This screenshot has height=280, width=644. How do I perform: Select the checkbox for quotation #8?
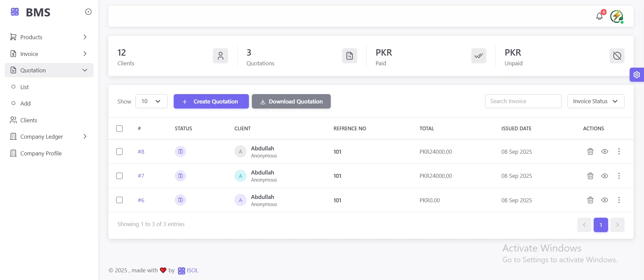pyautogui.click(x=119, y=152)
